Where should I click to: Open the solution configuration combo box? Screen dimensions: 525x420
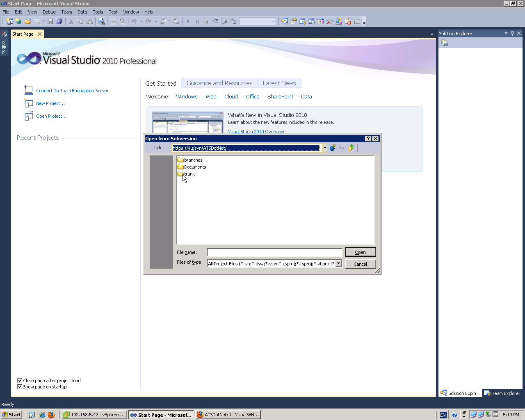257,21
